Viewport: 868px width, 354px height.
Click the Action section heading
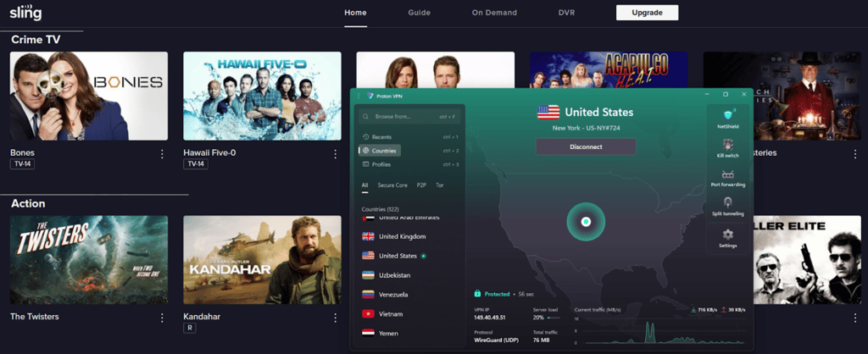pyautogui.click(x=28, y=203)
